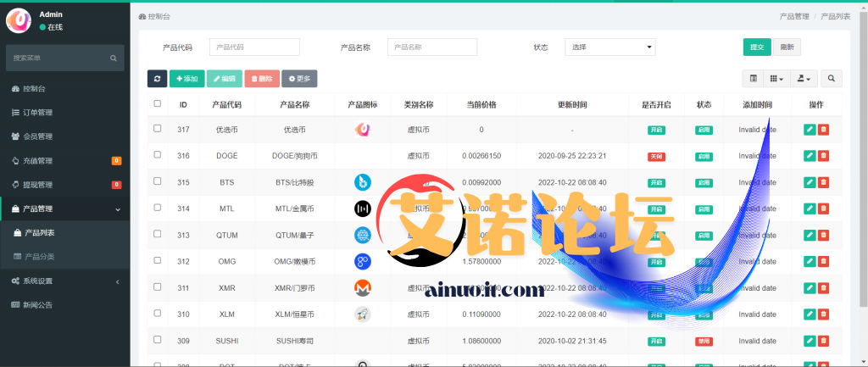This screenshot has width=868, height=367.
Task: Click the 刷新 reset button
Action: click(x=787, y=47)
